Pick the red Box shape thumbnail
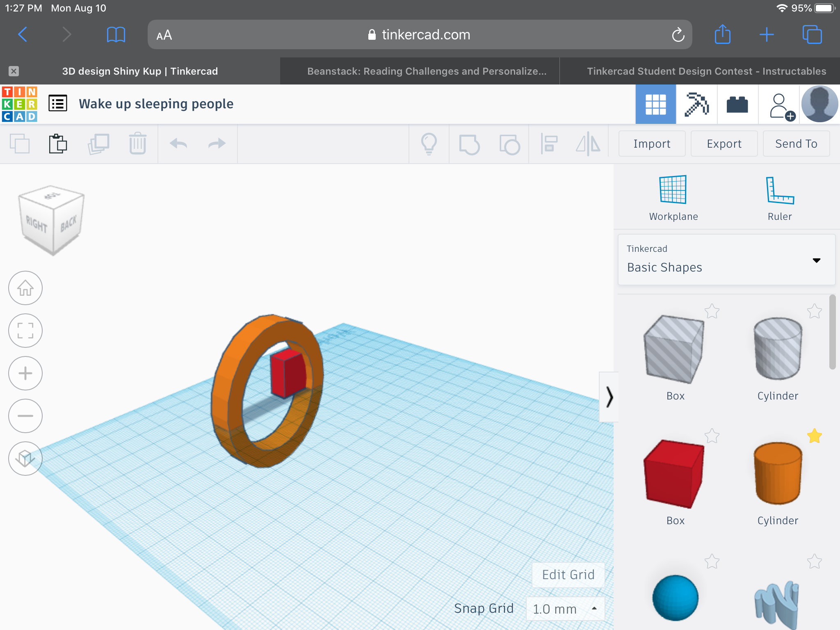This screenshot has width=840, height=630. tap(675, 474)
